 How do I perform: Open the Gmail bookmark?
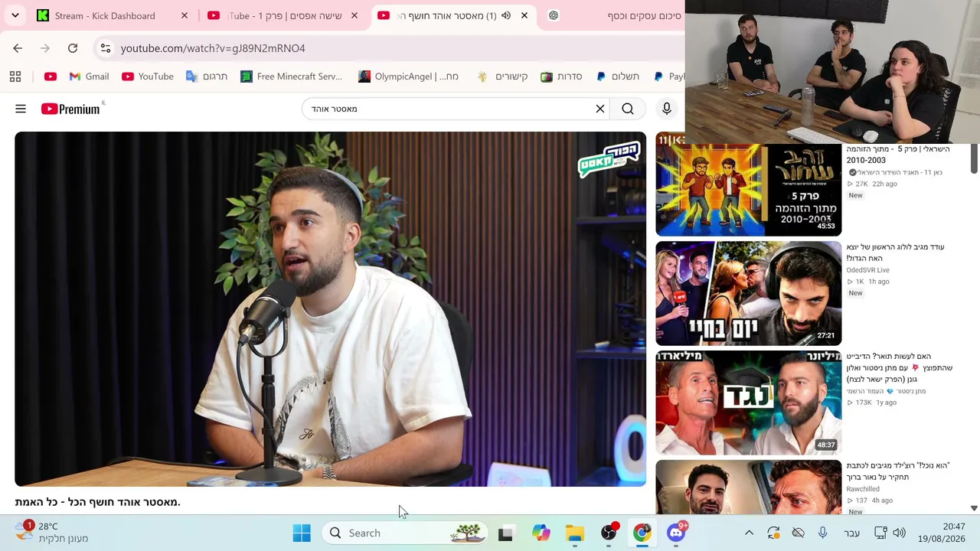[x=89, y=77]
